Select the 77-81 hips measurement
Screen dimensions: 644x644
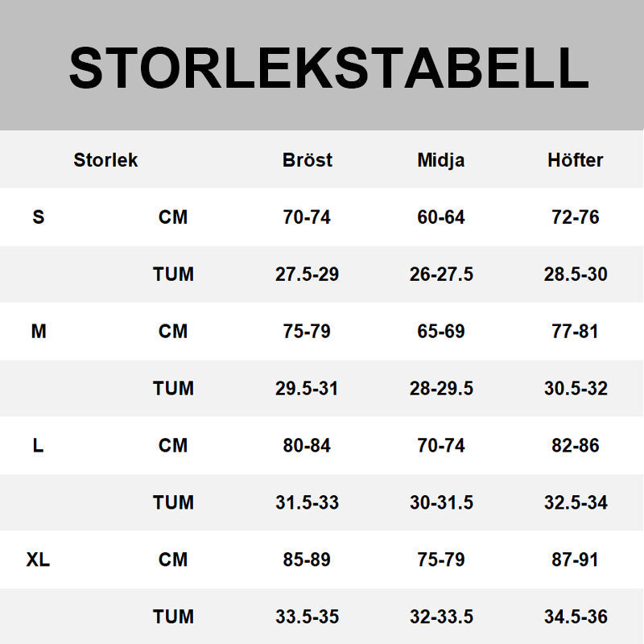(575, 331)
